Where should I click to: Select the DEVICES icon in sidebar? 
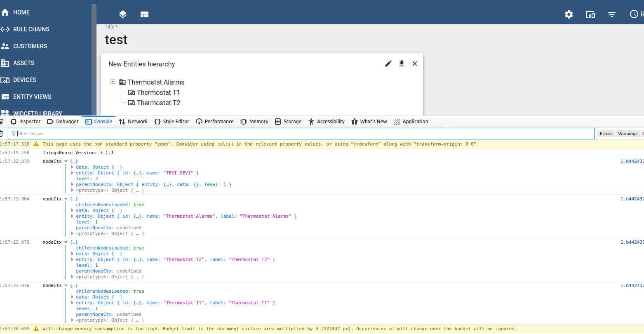(6, 80)
